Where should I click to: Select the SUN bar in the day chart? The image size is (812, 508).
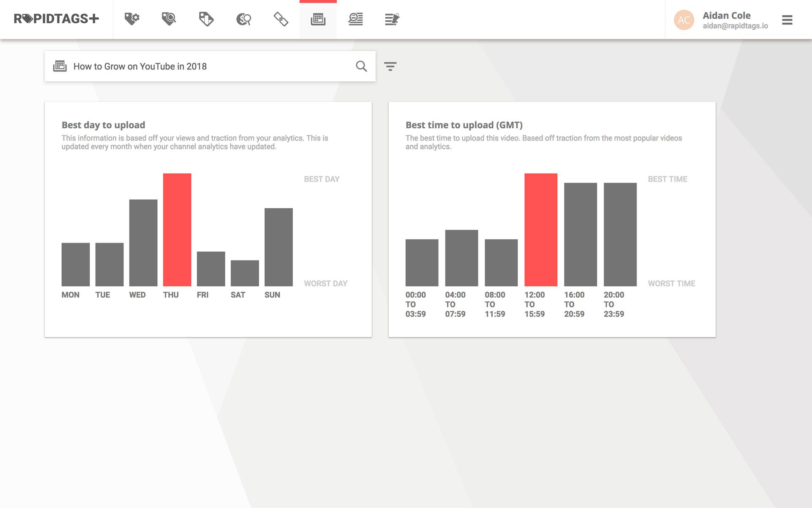point(279,247)
